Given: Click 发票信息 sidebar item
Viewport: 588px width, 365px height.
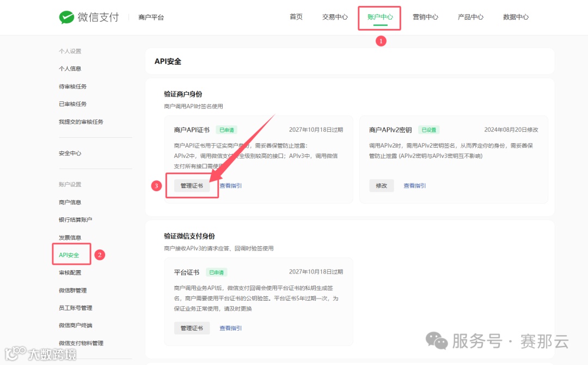Looking at the screenshot, I should click(x=70, y=238).
